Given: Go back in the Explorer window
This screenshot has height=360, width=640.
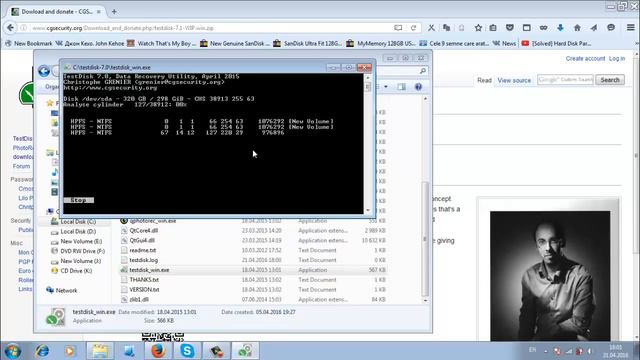Looking at the screenshot, I should [44, 71].
